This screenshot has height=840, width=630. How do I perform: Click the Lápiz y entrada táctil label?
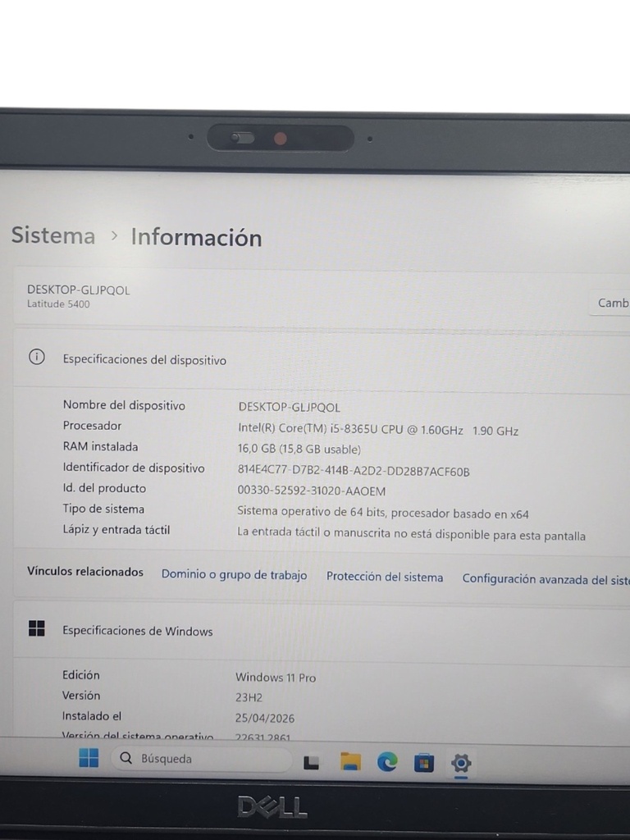coord(116,530)
